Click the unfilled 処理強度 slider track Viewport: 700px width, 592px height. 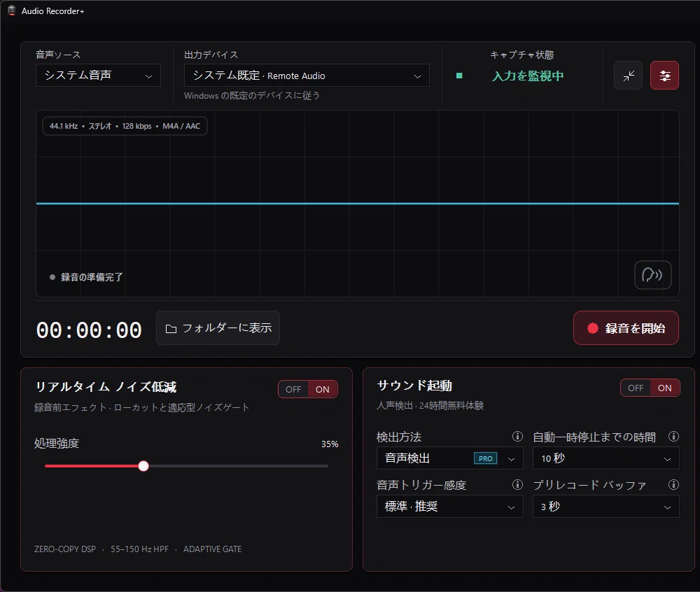click(239, 466)
